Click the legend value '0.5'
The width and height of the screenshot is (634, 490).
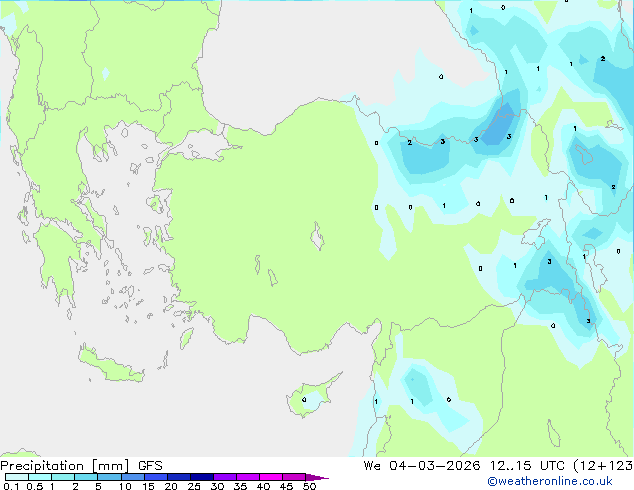[x=34, y=486]
